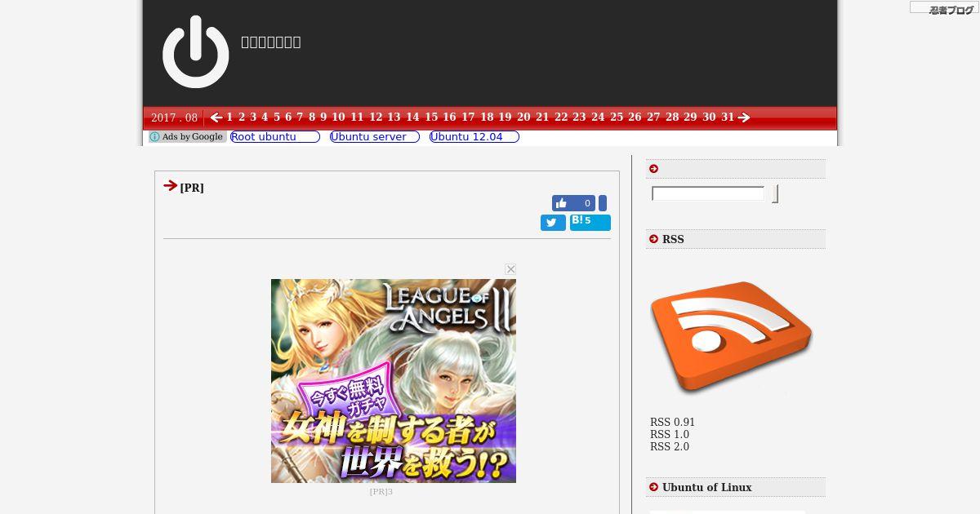Select calendar day 25
The width and height of the screenshot is (980, 514).
tap(617, 117)
